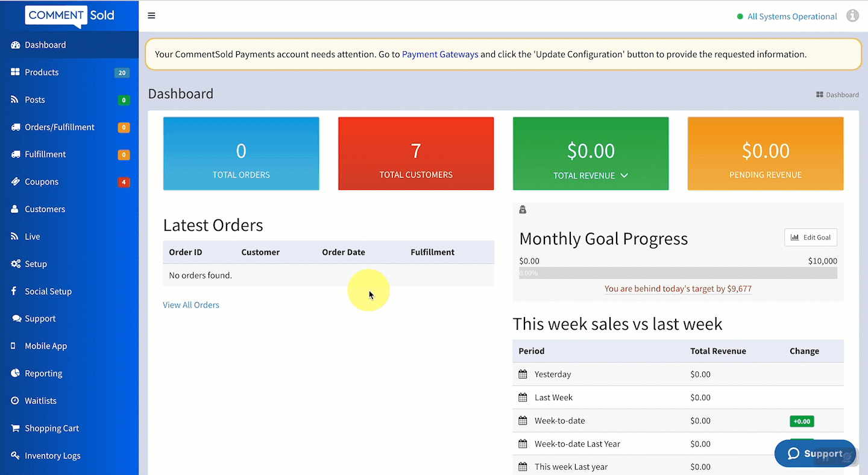The height and width of the screenshot is (475, 868).
Task: Click the Reporting pie chart icon
Action: pyautogui.click(x=15, y=374)
